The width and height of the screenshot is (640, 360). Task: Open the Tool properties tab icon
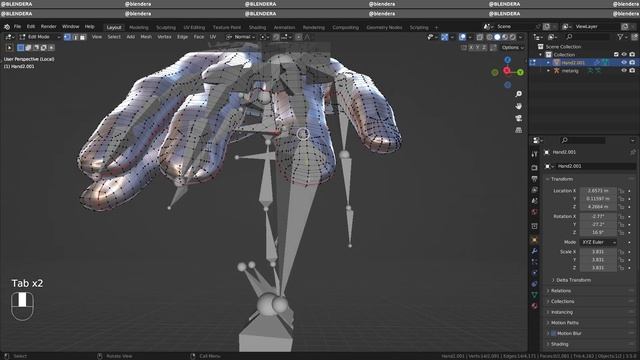(534, 154)
